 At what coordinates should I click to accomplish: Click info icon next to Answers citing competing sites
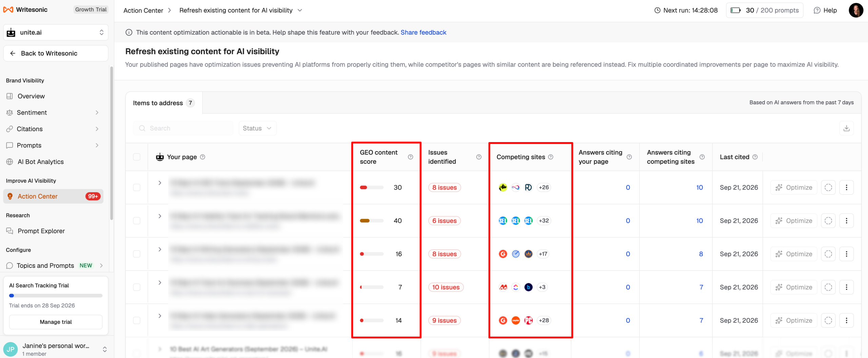click(x=702, y=157)
